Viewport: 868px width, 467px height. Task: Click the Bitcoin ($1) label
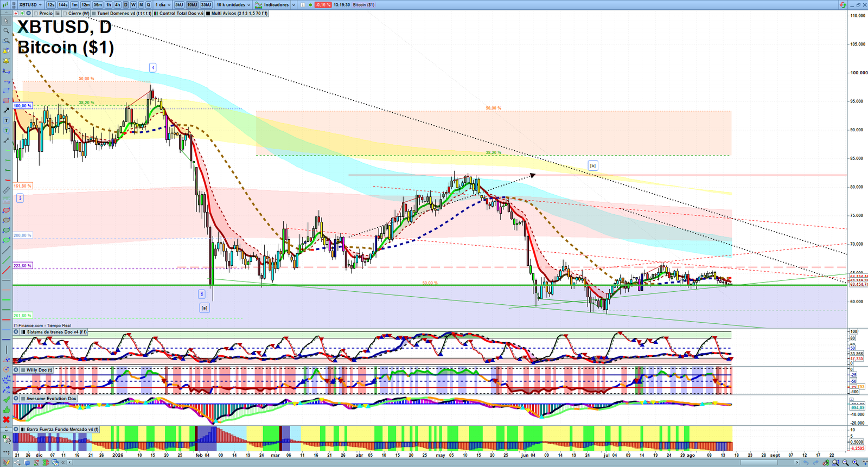point(363,5)
